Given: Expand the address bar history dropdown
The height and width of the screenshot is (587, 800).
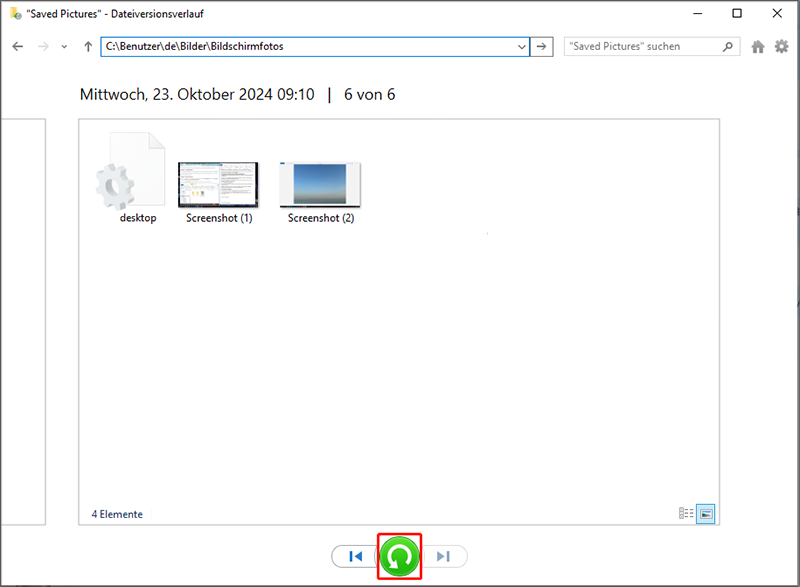Looking at the screenshot, I should [521, 46].
